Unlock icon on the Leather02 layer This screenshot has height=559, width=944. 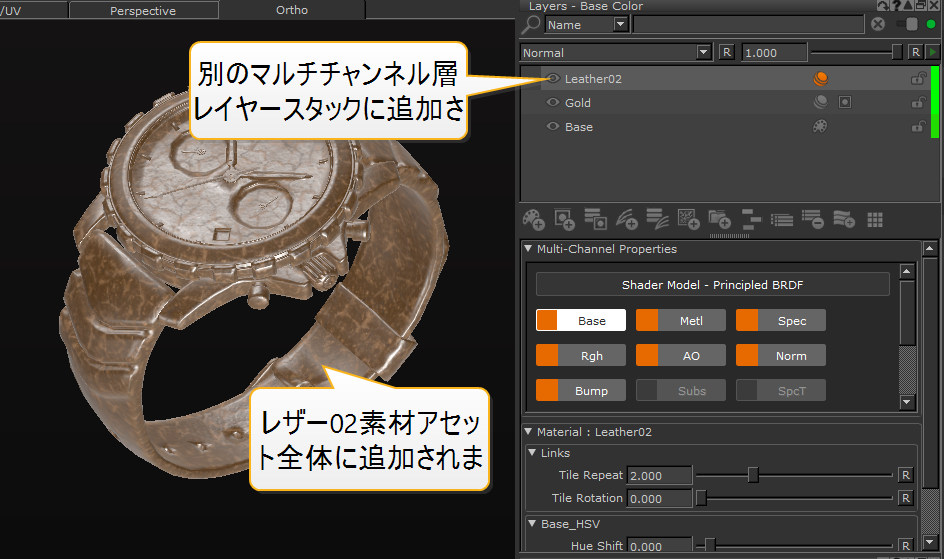click(916, 78)
